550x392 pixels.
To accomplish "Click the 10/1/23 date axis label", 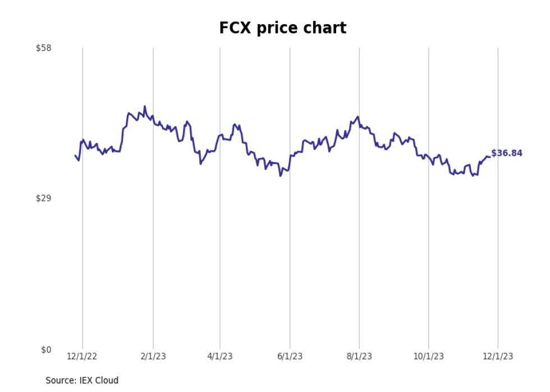I will (x=428, y=356).
